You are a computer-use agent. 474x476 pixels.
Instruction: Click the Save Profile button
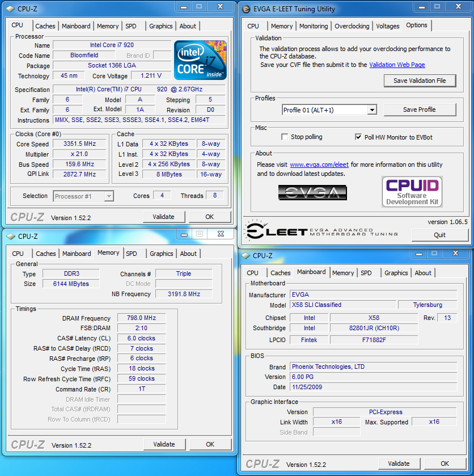click(x=419, y=109)
